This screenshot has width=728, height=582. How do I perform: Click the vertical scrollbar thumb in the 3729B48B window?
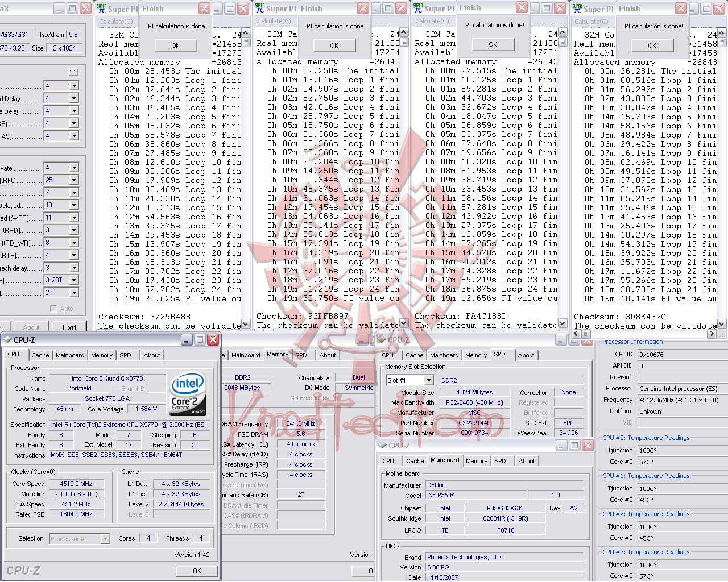coord(246,42)
